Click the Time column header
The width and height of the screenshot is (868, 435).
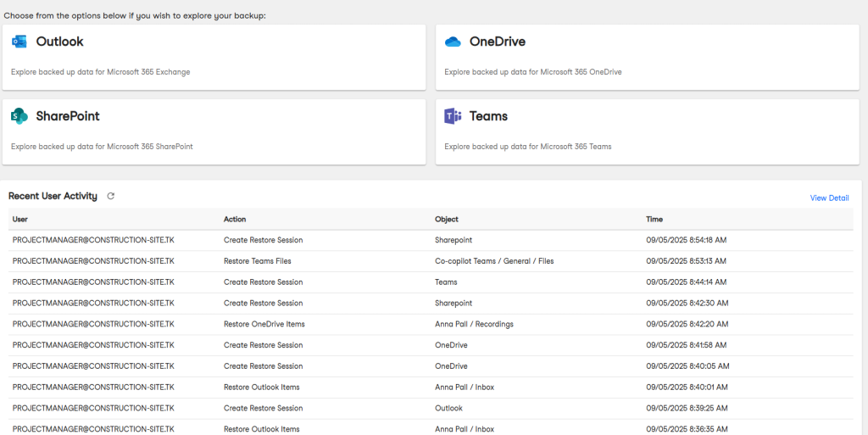coord(654,219)
